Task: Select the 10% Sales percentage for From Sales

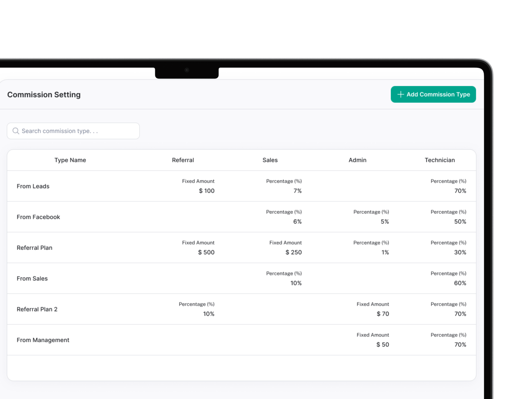Action: click(296, 283)
